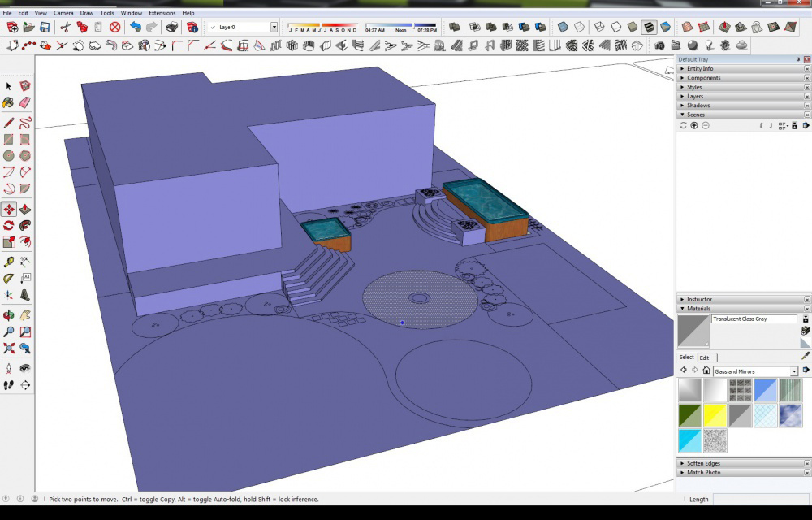
Task: Open the Glass and Mirrors library dropdown
Action: click(x=794, y=371)
